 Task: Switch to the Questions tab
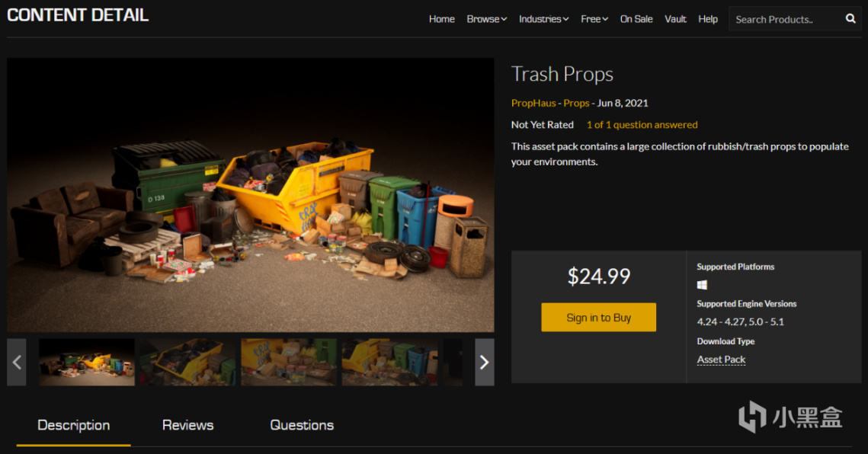coord(302,425)
